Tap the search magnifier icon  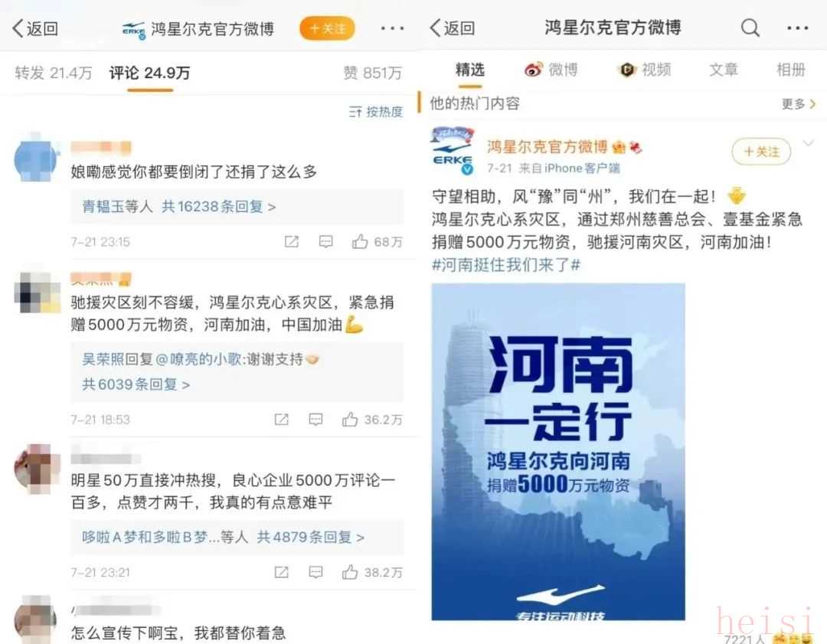pos(750,28)
